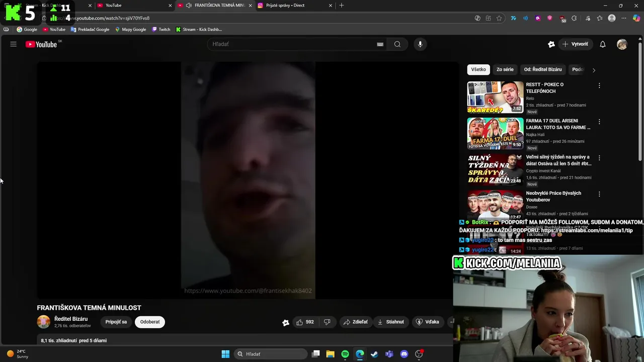Click the Vytvoriť create button
This screenshot has width=644, height=362.
coord(575,44)
